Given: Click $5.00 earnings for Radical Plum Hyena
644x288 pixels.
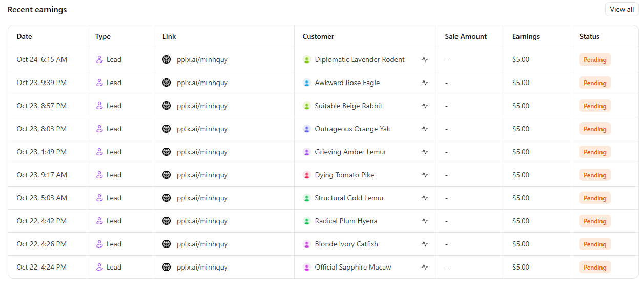Looking at the screenshot, I should point(521,221).
